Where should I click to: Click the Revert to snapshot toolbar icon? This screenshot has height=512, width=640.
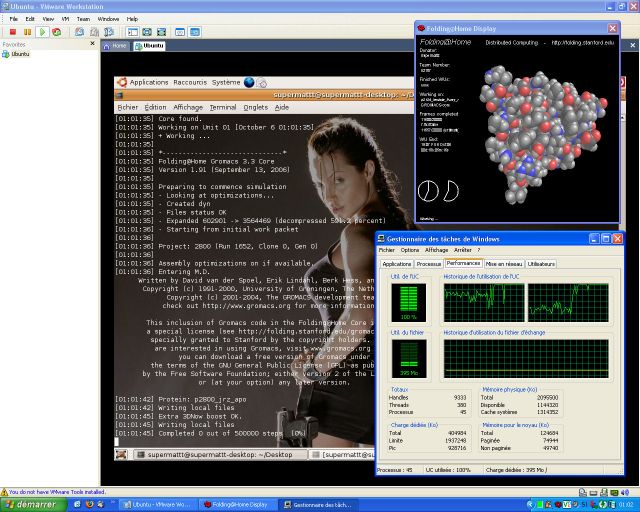[x=94, y=32]
